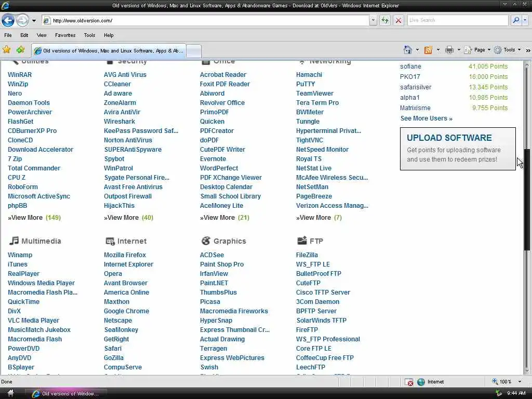Click the magnifier Search icon

pyautogui.click(x=516, y=20)
